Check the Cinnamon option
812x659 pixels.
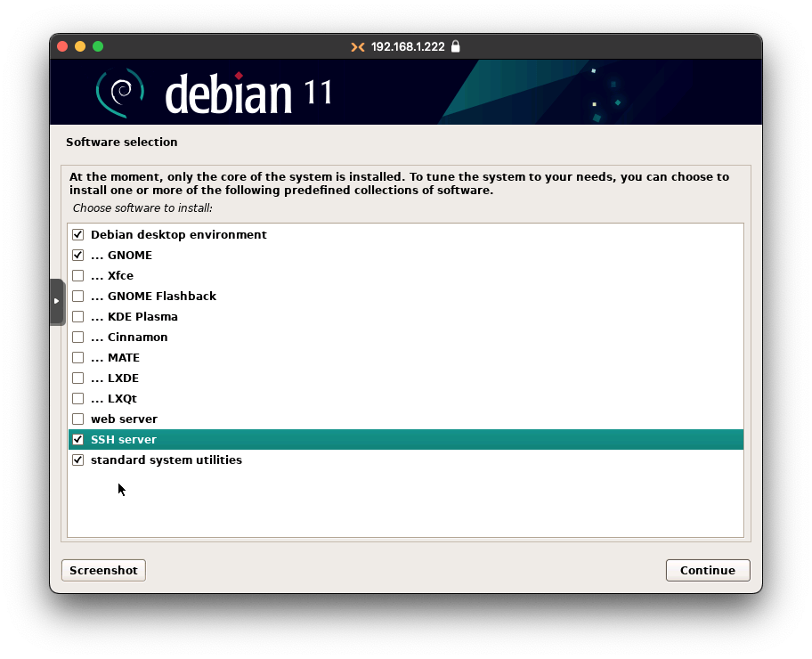(78, 338)
